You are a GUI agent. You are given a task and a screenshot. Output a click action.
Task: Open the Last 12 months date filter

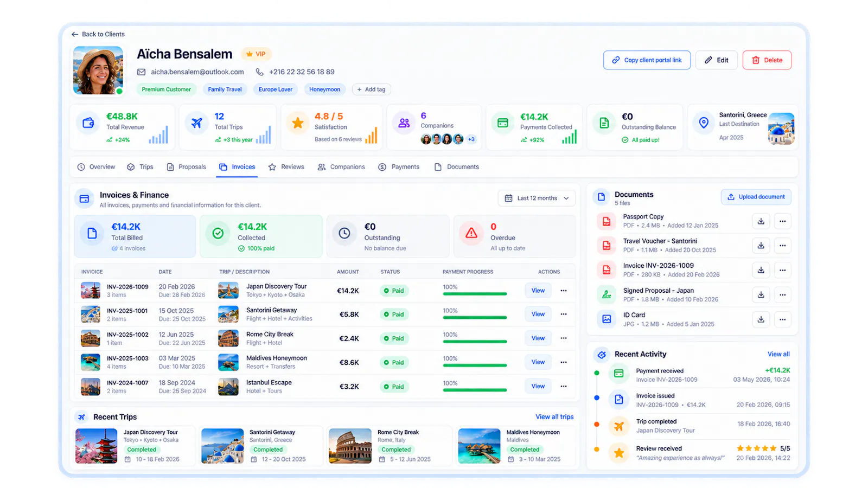click(537, 198)
